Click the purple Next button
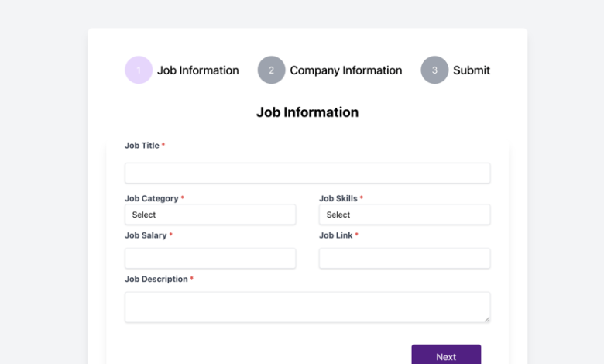 (446, 355)
